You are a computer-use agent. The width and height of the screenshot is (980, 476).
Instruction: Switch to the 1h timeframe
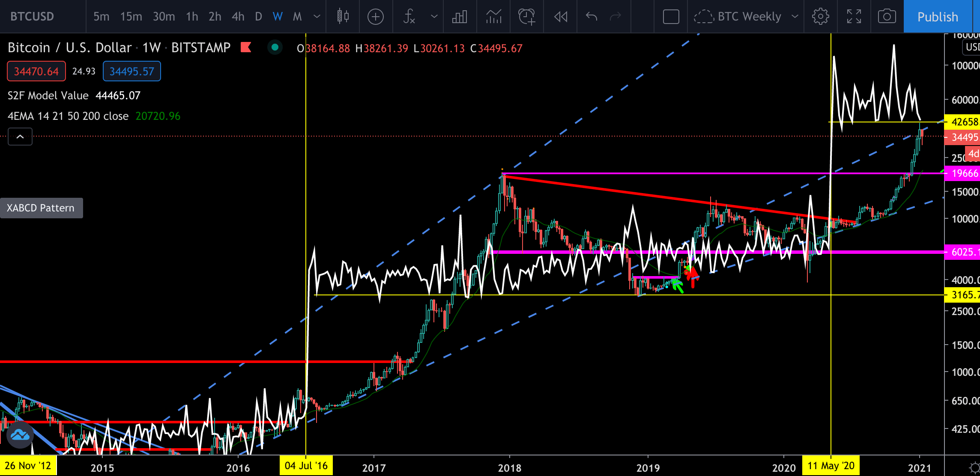pyautogui.click(x=192, y=17)
